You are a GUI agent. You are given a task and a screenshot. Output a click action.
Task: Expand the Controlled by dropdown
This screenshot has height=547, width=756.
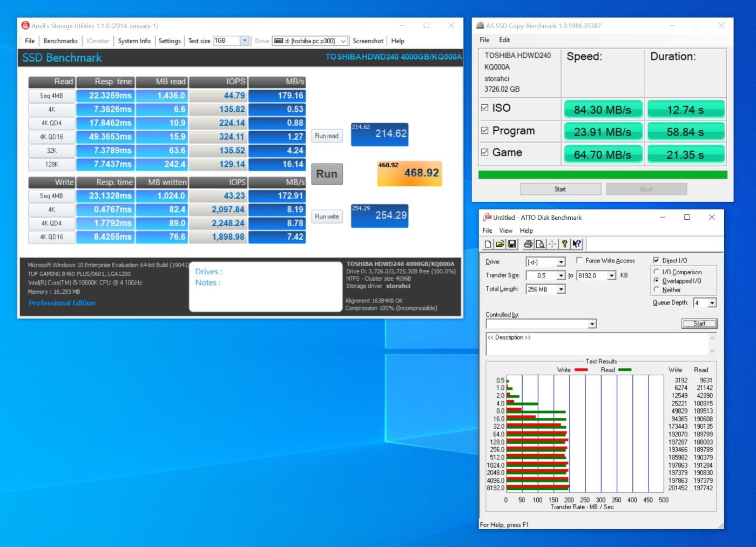[x=592, y=324]
